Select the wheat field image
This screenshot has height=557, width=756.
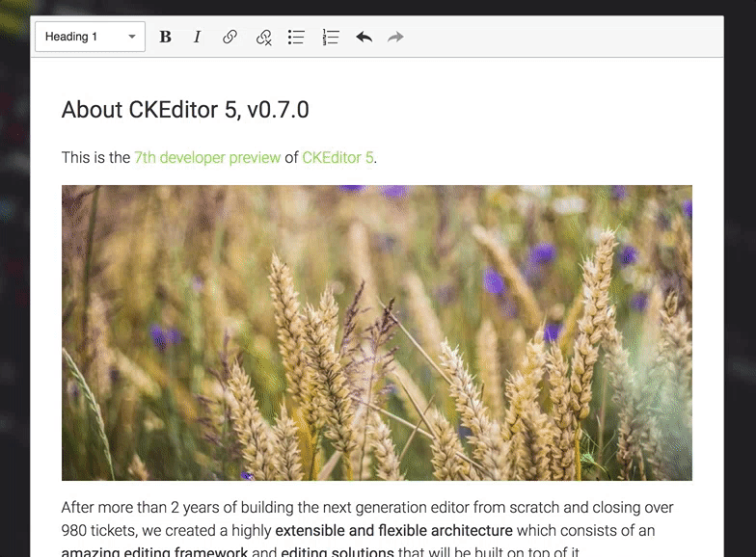[x=376, y=333]
